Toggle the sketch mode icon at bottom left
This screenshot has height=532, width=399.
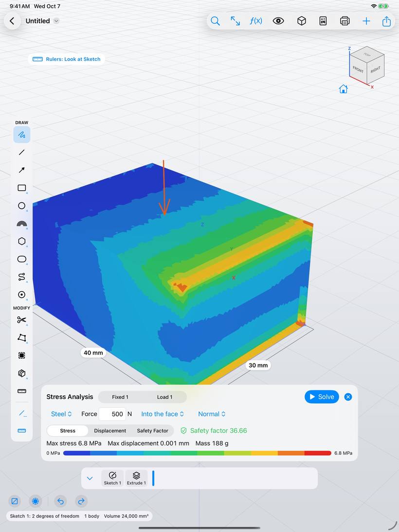tap(15, 501)
